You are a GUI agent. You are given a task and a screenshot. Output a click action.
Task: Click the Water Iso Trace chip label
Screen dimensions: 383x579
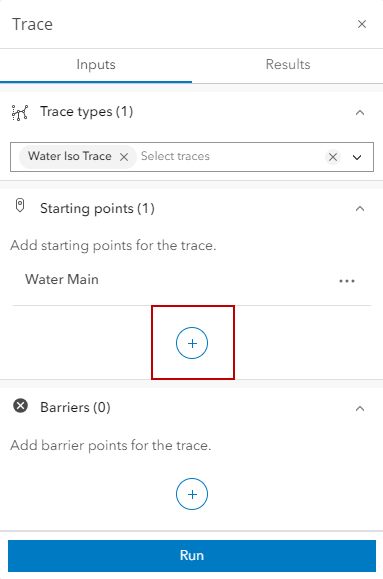click(x=70, y=156)
